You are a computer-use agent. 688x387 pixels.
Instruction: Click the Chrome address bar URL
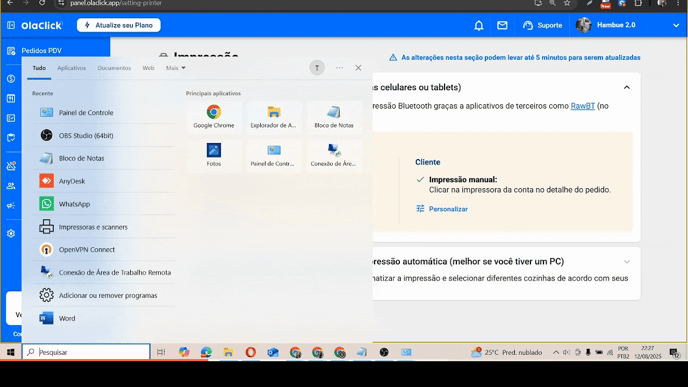(116, 3)
